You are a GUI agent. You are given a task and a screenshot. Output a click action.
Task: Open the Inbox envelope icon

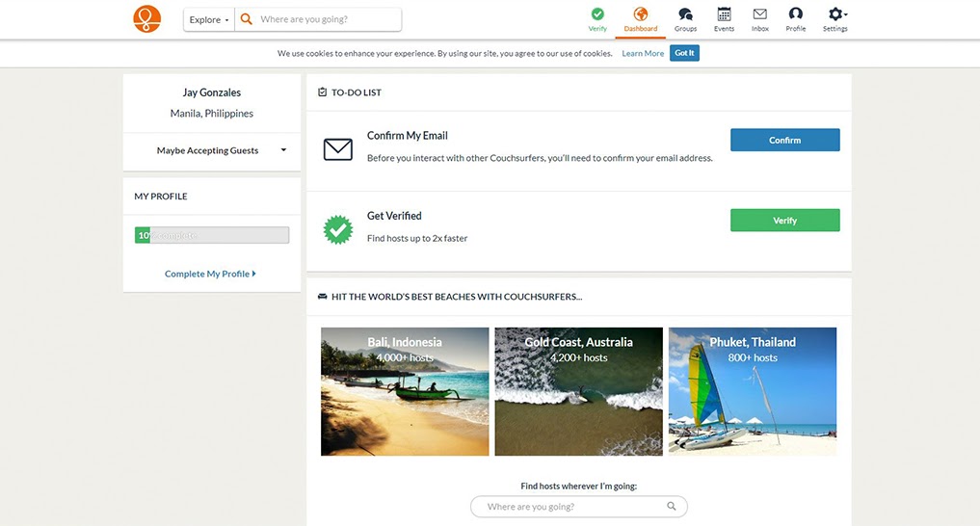tap(760, 13)
